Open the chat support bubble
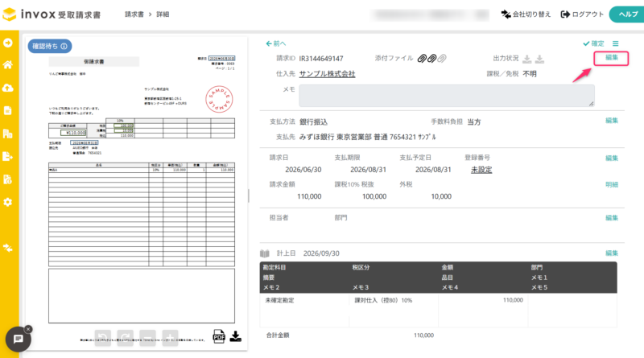The image size is (644, 358). point(18,339)
